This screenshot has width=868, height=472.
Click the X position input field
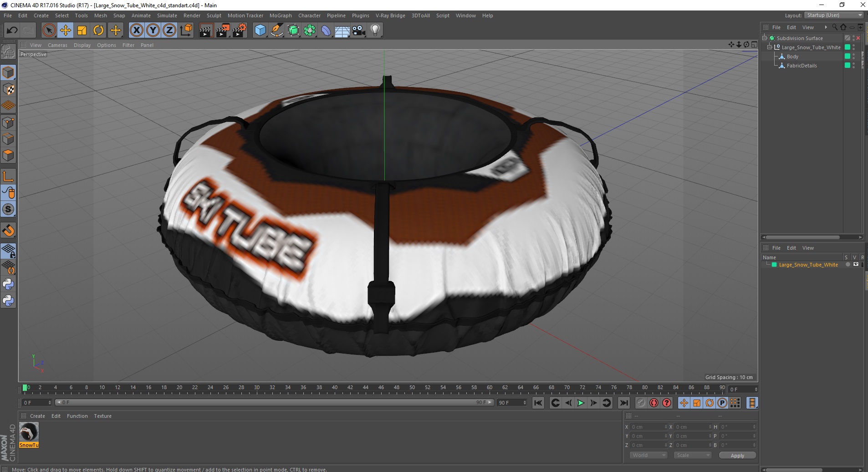[648, 427]
